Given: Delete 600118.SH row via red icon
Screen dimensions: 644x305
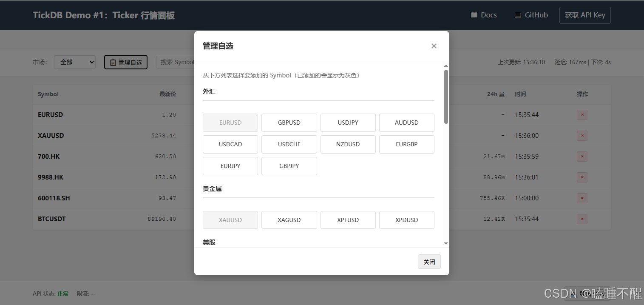Looking at the screenshot, I should (582, 198).
